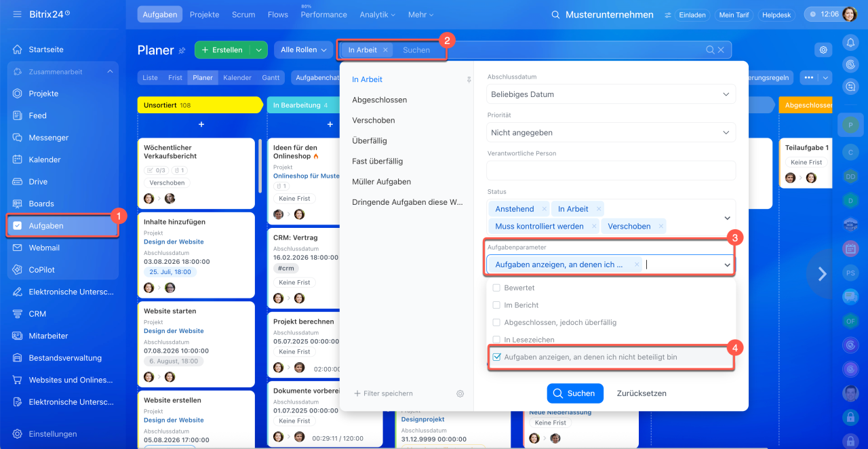The height and width of the screenshot is (449, 868).
Task: Click the Verantwortliche Person input field
Action: coord(611,170)
